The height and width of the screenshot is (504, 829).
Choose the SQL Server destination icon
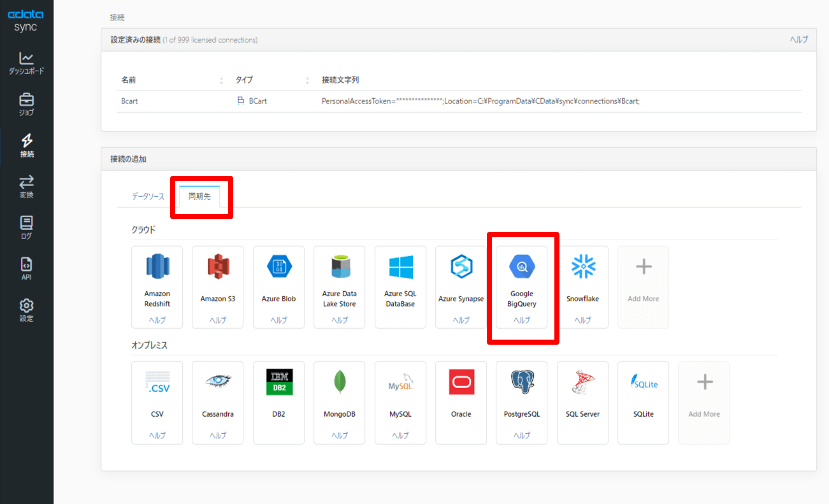coord(582,382)
